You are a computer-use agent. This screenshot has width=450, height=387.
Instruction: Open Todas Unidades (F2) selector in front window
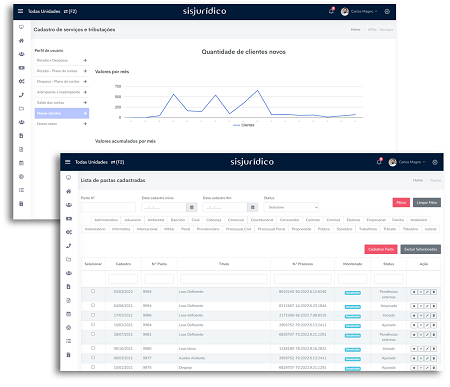pos(99,162)
